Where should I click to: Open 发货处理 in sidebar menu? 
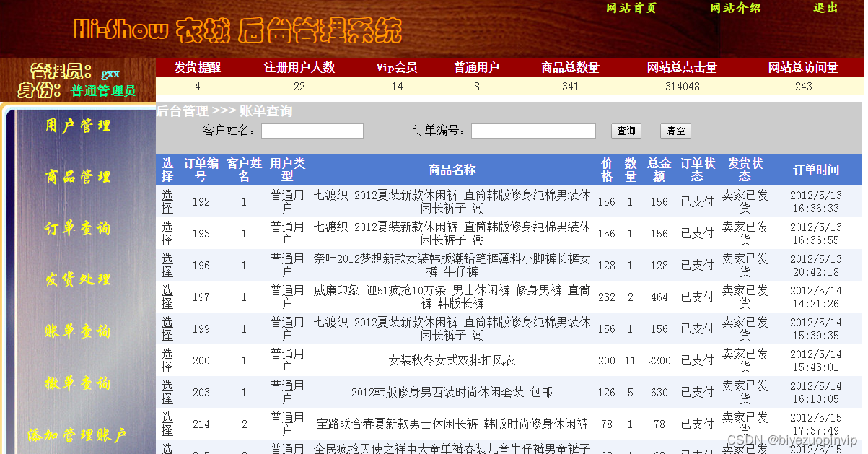[78, 279]
